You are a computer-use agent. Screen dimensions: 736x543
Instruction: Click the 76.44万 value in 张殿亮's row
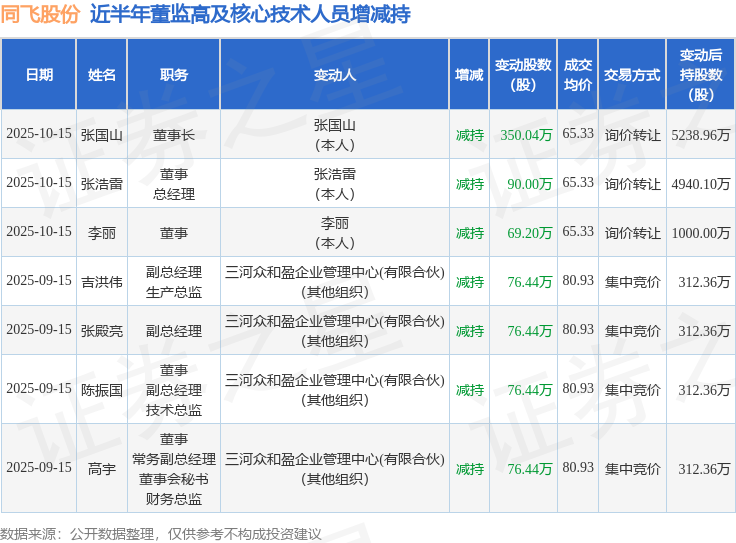pos(529,331)
